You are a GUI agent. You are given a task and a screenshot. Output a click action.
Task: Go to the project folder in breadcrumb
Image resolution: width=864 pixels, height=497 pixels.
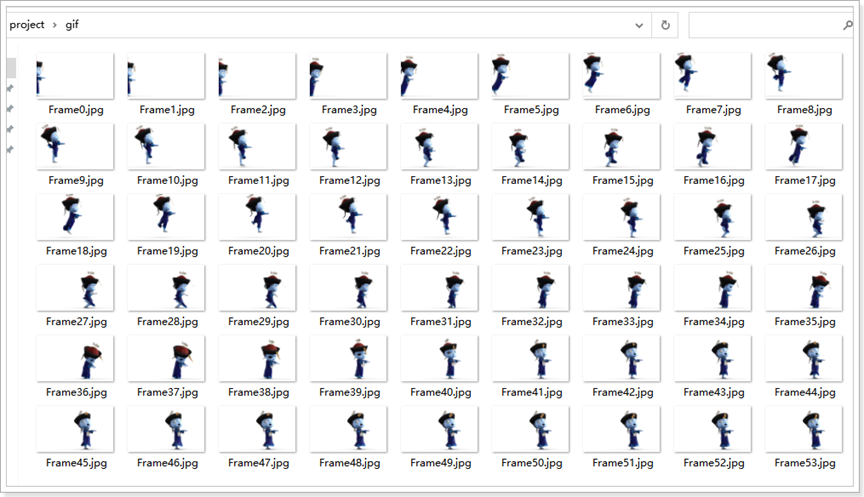(27, 25)
